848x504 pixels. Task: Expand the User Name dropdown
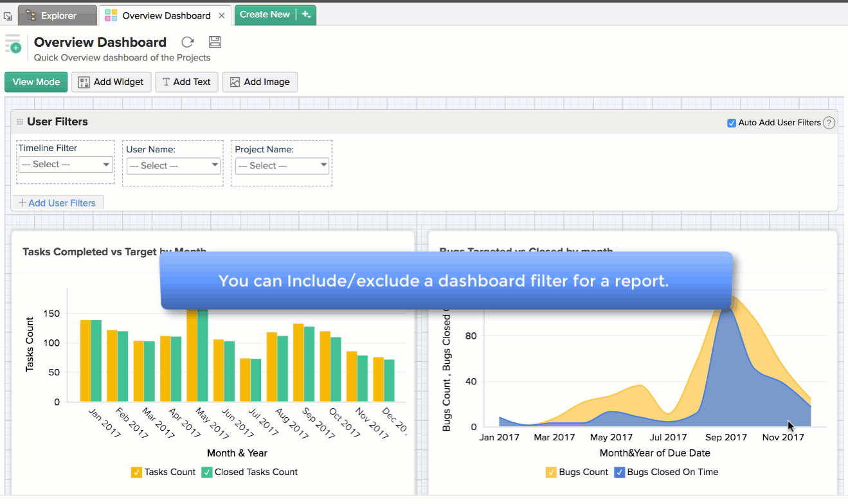coord(173,166)
